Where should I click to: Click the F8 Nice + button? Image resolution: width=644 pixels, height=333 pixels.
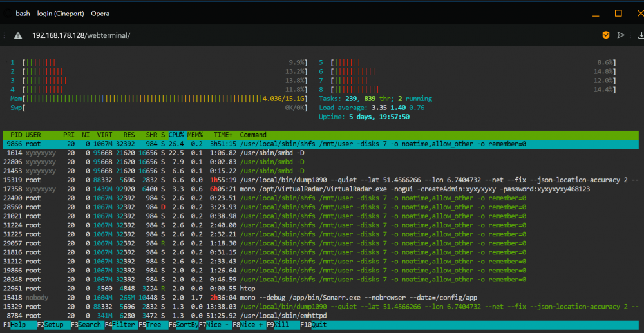(x=249, y=325)
